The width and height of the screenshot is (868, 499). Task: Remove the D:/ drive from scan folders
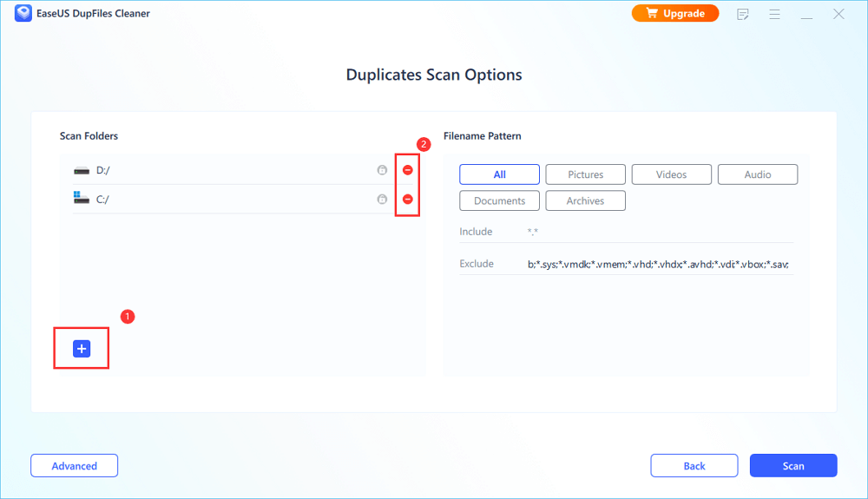407,170
